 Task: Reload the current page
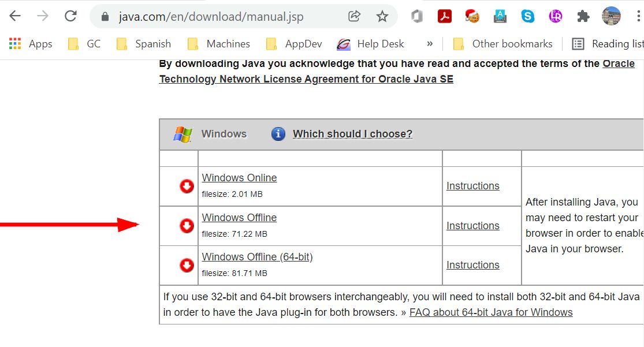pos(70,16)
